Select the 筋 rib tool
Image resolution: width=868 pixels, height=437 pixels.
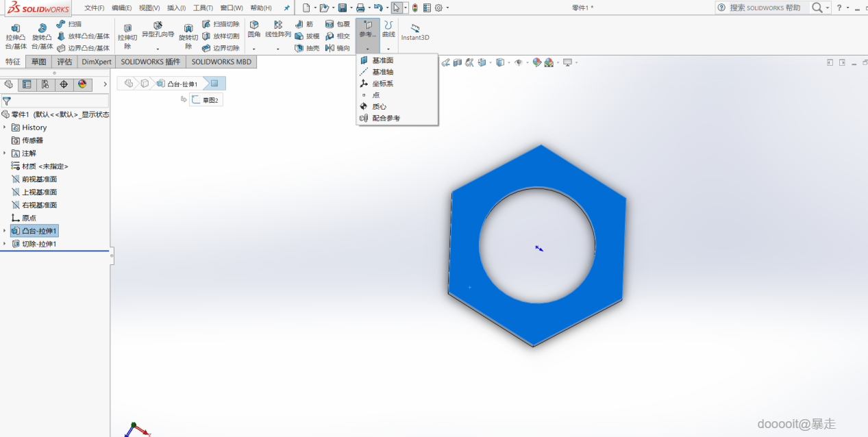[x=304, y=24]
